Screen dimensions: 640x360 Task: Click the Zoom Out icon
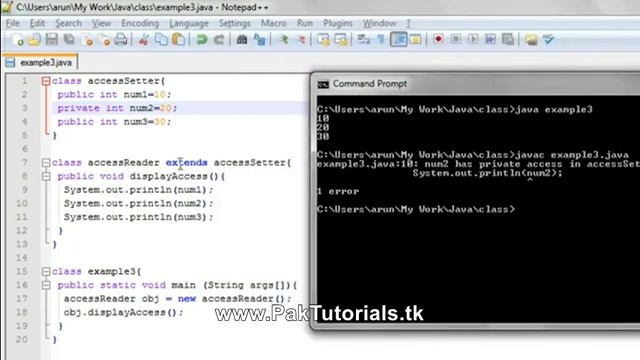302,40
